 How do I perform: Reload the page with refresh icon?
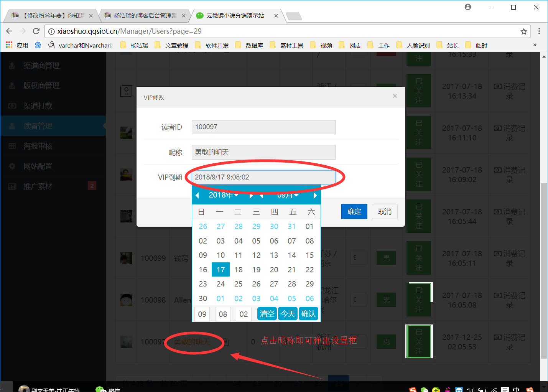pos(36,31)
